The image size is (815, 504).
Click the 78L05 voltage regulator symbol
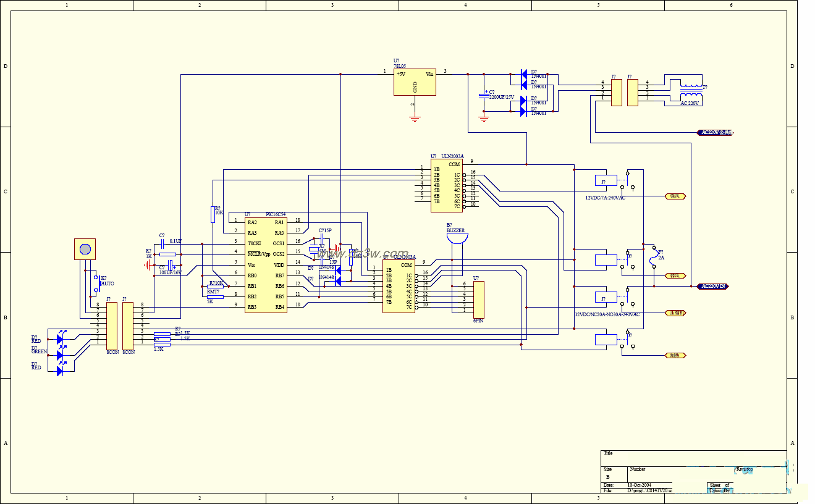click(415, 82)
